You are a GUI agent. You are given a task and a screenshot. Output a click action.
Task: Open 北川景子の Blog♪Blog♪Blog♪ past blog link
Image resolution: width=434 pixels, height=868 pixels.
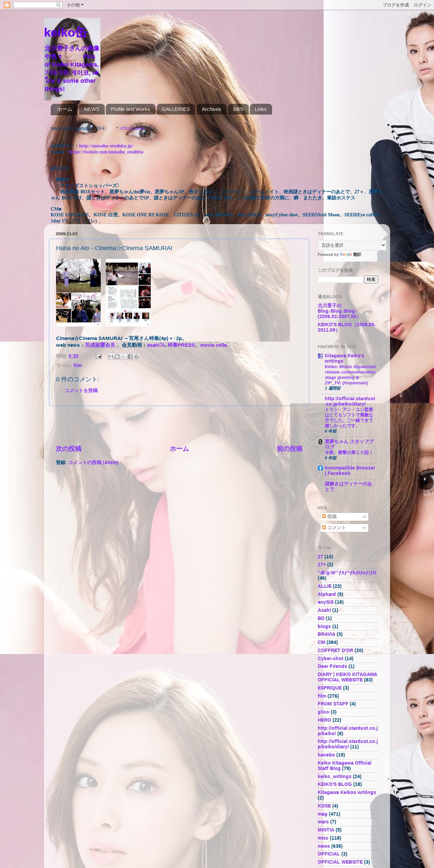(338, 311)
